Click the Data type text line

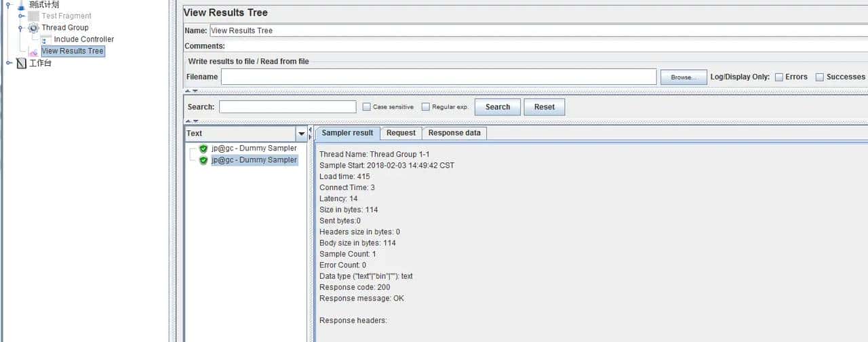pyautogui.click(x=366, y=276)
